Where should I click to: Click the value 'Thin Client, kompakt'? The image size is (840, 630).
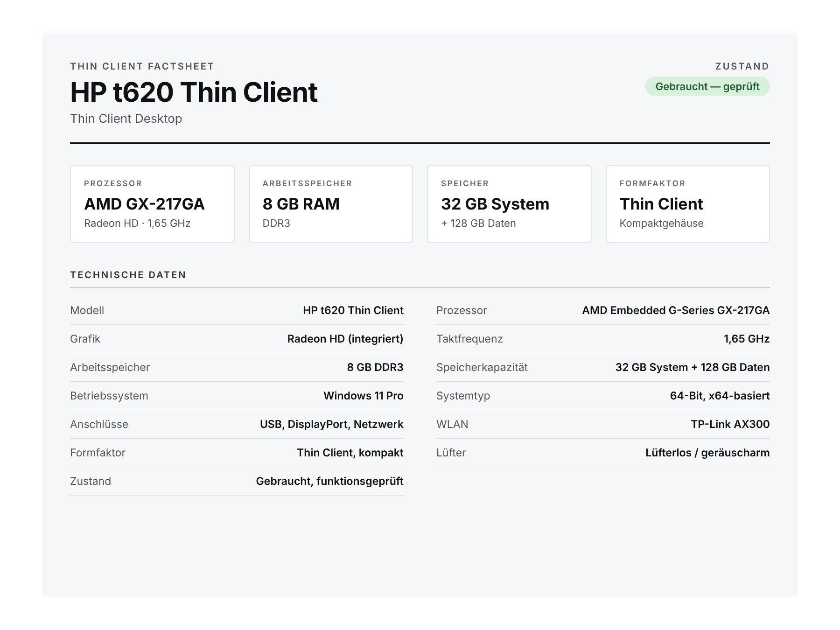[x=350, y=453]
